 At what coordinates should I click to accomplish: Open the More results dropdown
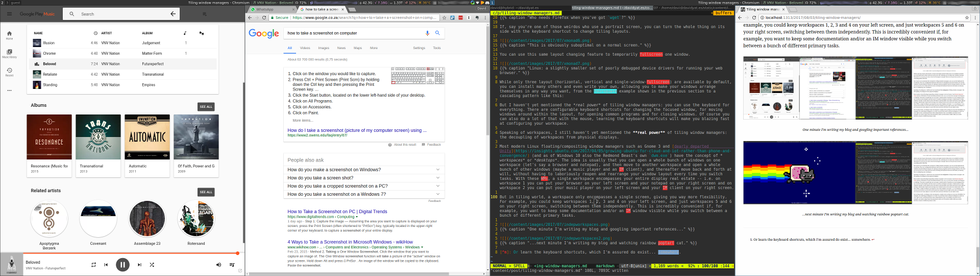click(x=374, y=48)
